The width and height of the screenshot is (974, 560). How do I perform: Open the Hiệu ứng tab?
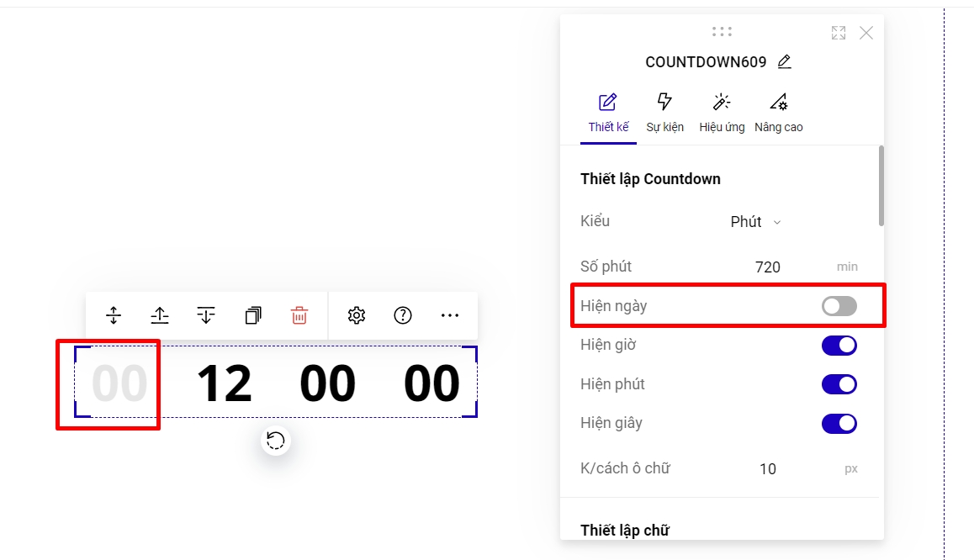click(722, 113)
